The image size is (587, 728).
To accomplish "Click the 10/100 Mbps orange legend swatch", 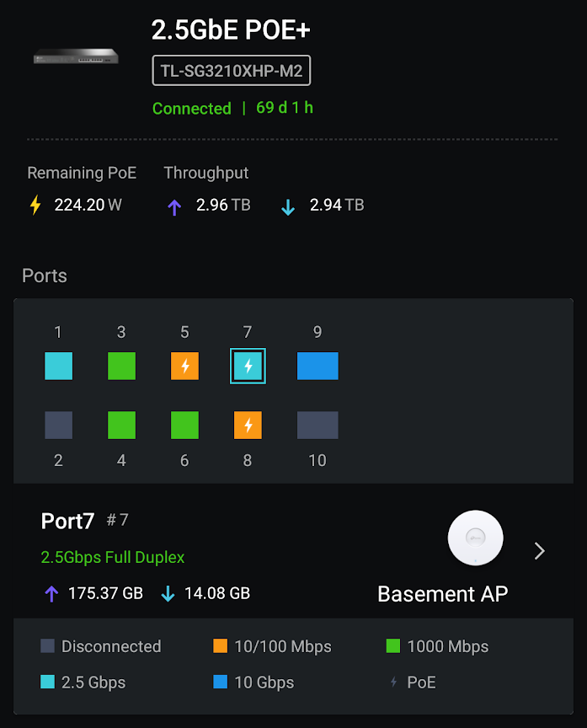I will point(221,646).
